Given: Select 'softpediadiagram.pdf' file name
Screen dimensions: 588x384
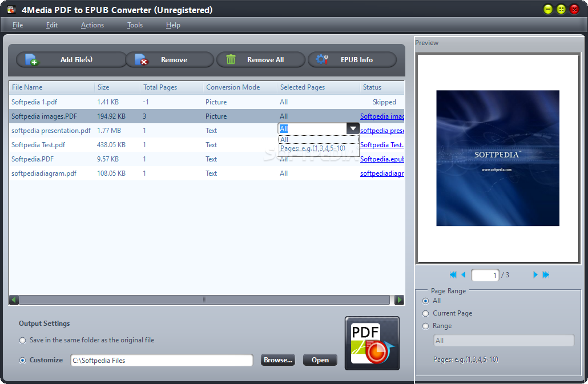Looking at the screenshot, I should coord(44,173).
